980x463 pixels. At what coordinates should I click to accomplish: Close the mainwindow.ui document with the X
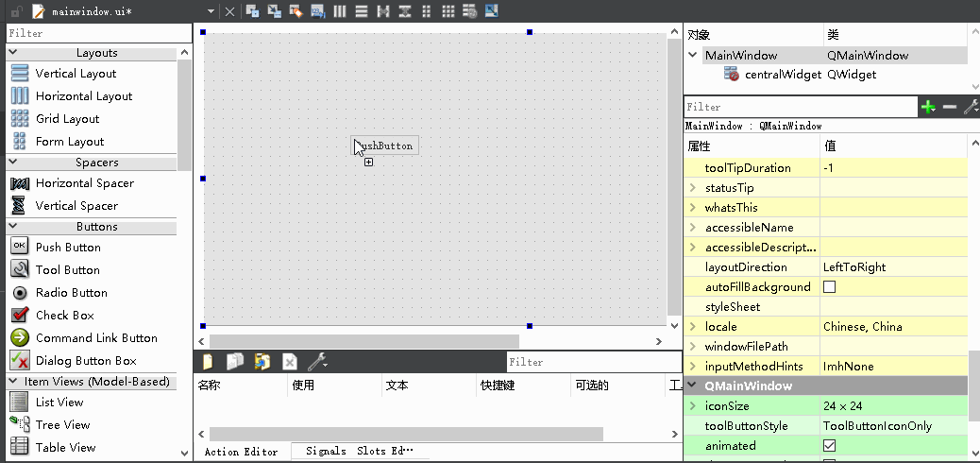click(x=230, y=11)
